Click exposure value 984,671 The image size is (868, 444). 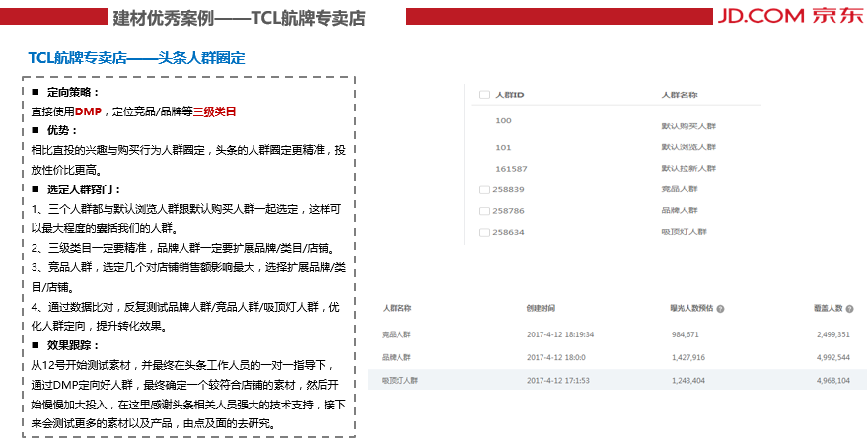pyautogui.click(x=686, y=334)
